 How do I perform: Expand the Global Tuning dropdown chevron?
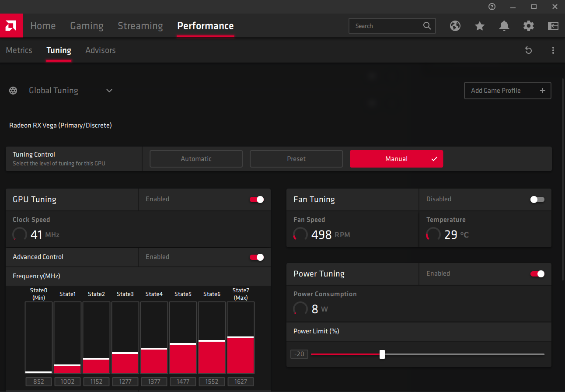pyautogui.click(x=109, y=91)
